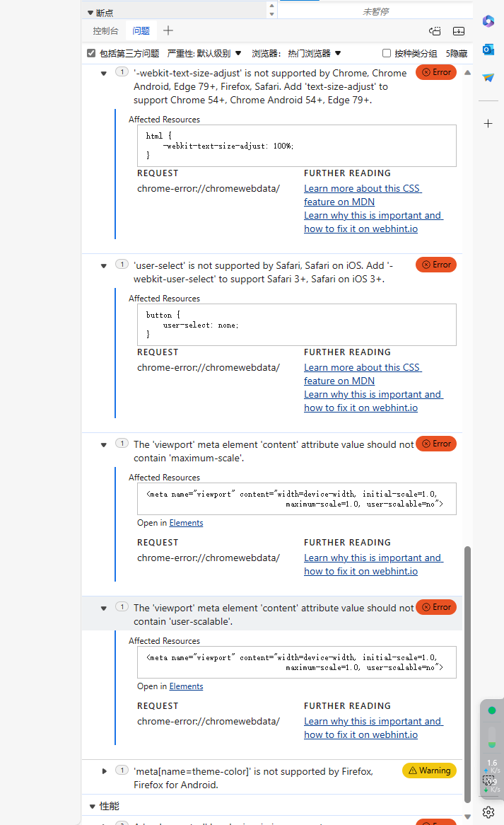Select the 问题 tab
This screenshot has height=825, width=504.
click(141, 31)
